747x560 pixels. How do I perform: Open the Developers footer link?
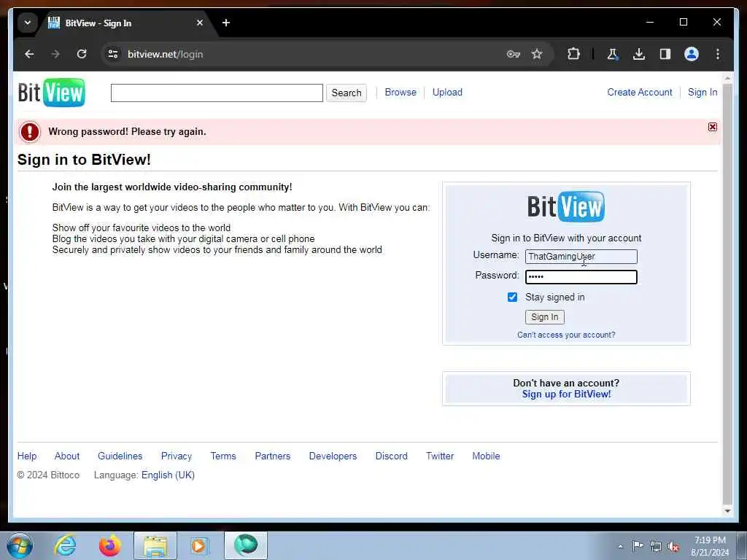333,456
